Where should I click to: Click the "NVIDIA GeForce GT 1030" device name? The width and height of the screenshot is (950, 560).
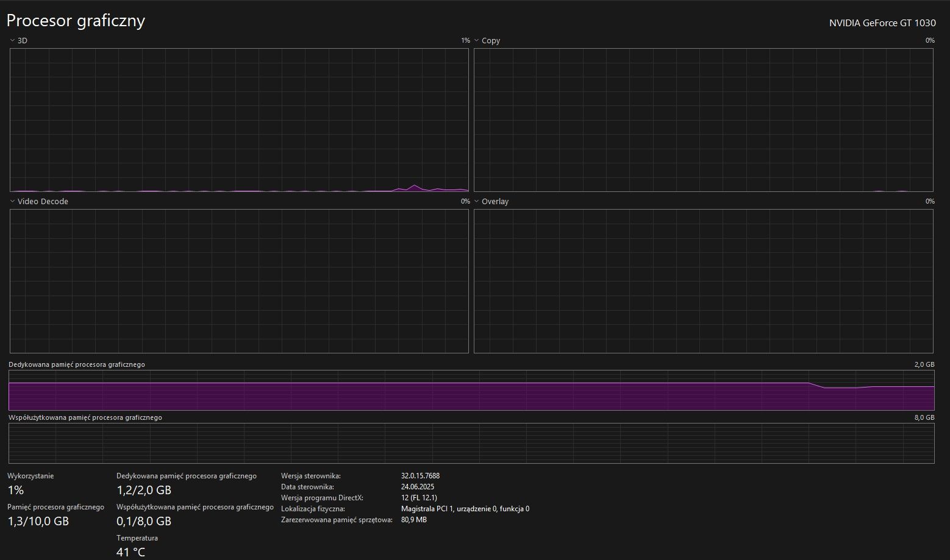[882, 23]
